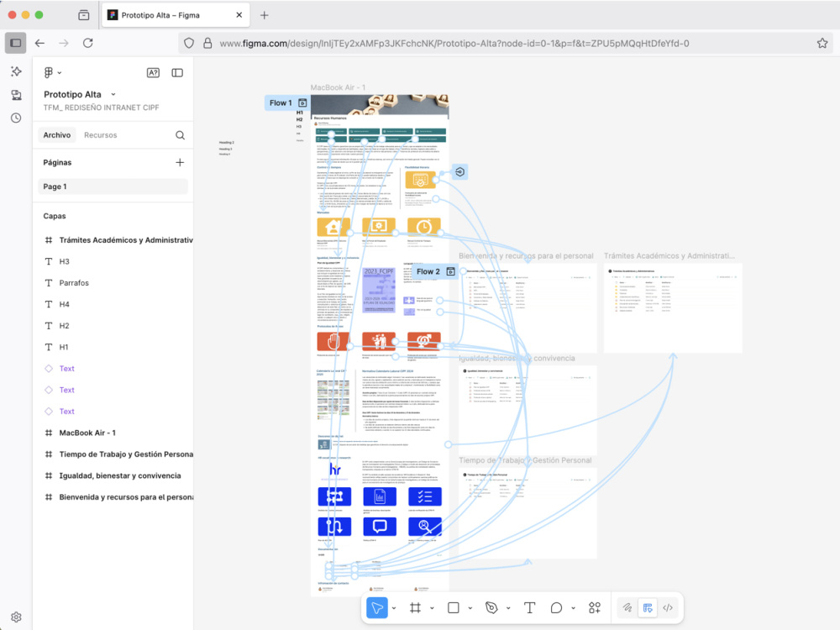The width and height of the screenshot is (840, 630).
Task: Reload the Figma page
Action: [88, 43]
